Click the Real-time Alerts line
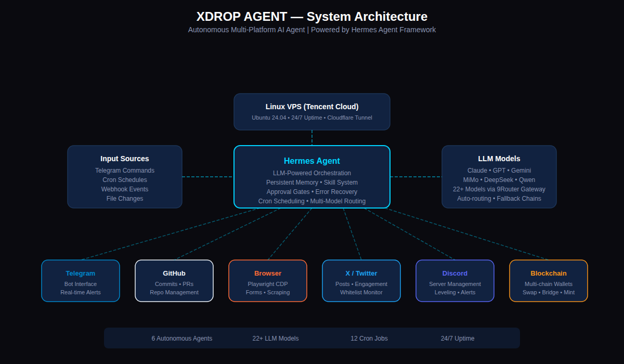624x364 pixels. coord(81,292)
